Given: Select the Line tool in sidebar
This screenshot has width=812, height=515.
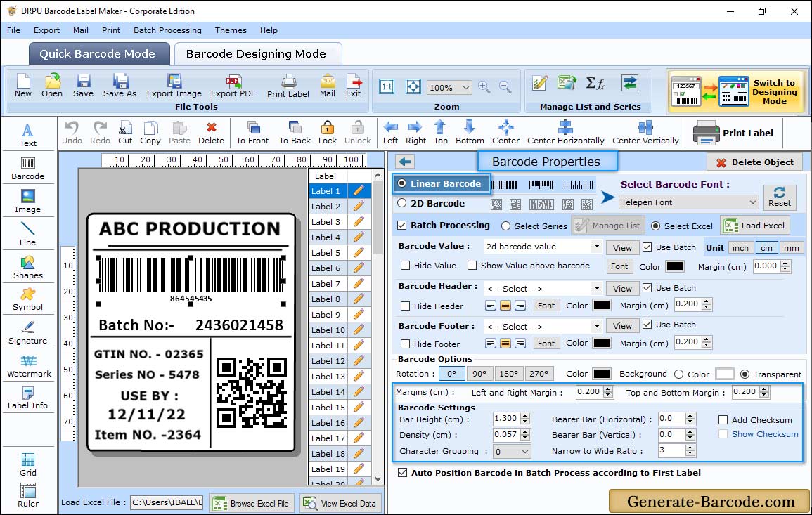Looking at the screenshot, I should tap(28, 234).
